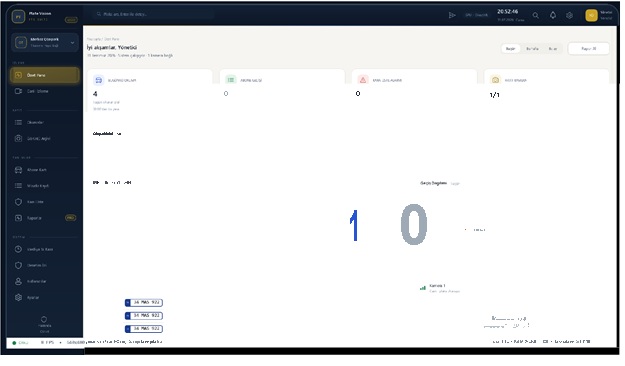Click the moon theme icon at sidebar bottom

pyautogui.click(x=44, y=319)
